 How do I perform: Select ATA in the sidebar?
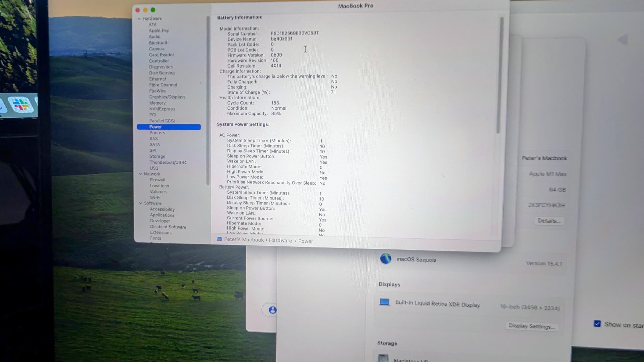click(x=152, y=24)
